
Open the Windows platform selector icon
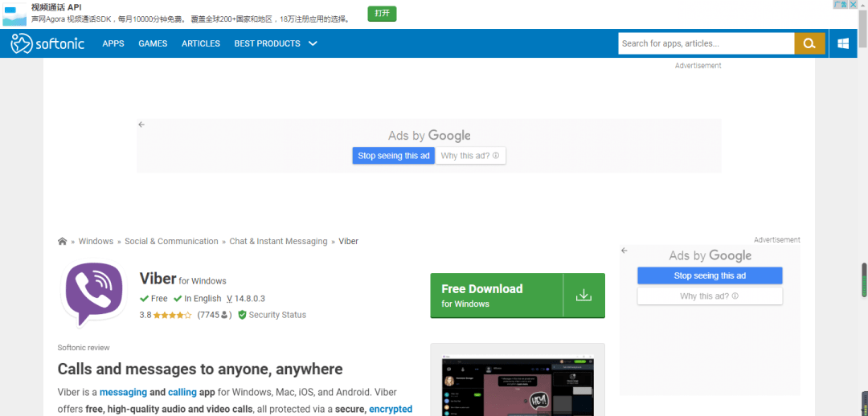tap(843, 43)
